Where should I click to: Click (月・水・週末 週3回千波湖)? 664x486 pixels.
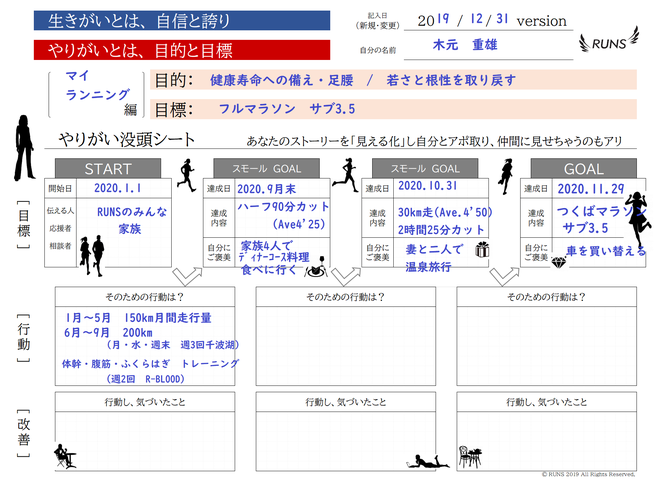click(172, 345)
